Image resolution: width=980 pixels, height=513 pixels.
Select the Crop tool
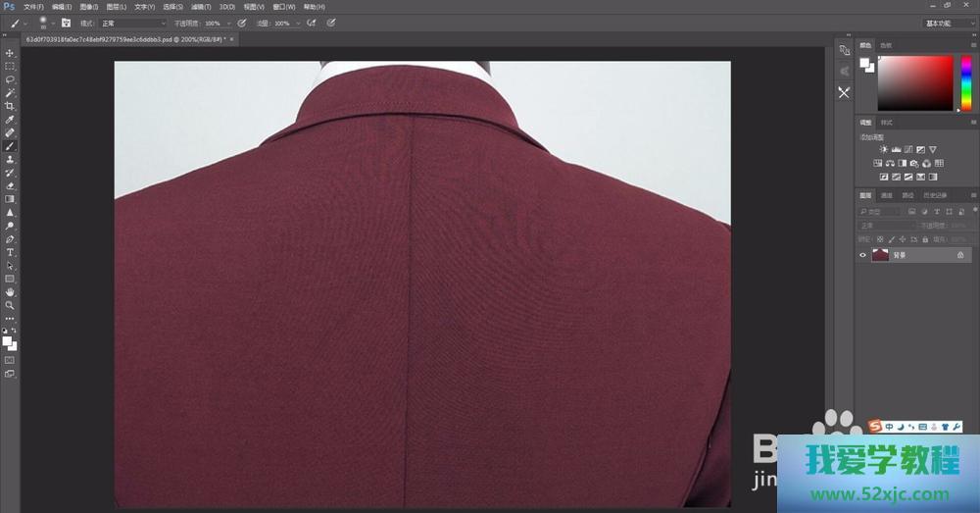pos(10,106)
